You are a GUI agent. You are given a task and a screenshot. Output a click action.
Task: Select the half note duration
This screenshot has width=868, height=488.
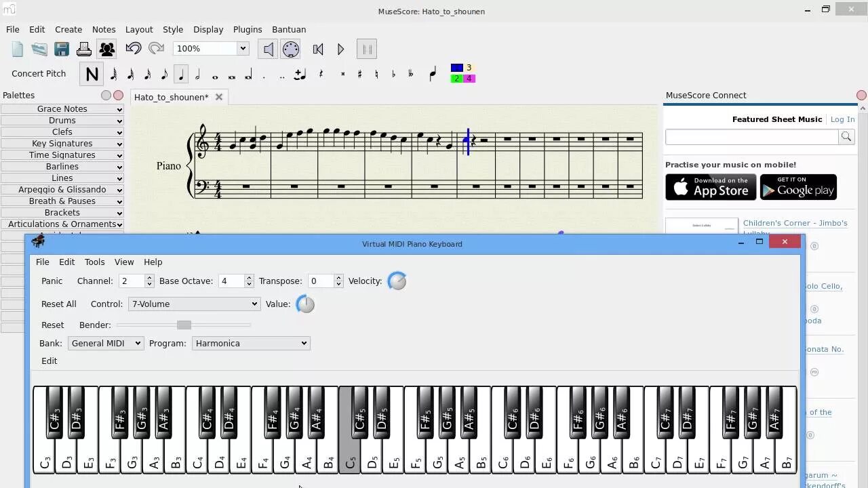coord(198,75)
